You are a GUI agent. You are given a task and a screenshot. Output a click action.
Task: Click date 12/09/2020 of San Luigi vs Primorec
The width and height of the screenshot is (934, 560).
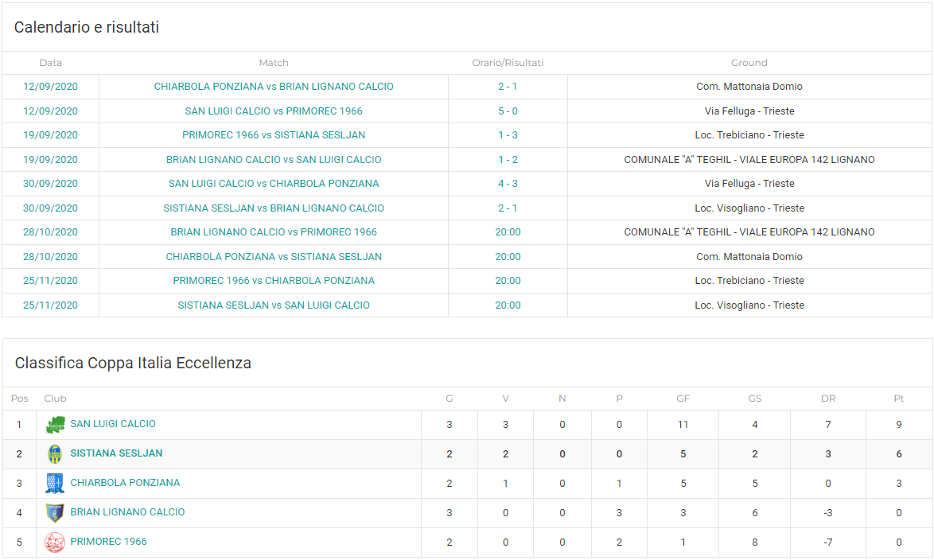(x=51, y=111)
